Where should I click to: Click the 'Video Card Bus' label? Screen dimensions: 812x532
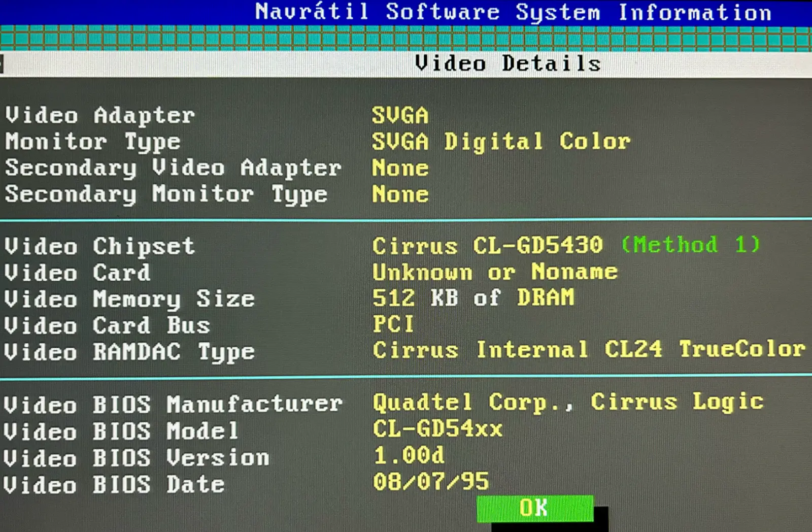pos(107,326)
